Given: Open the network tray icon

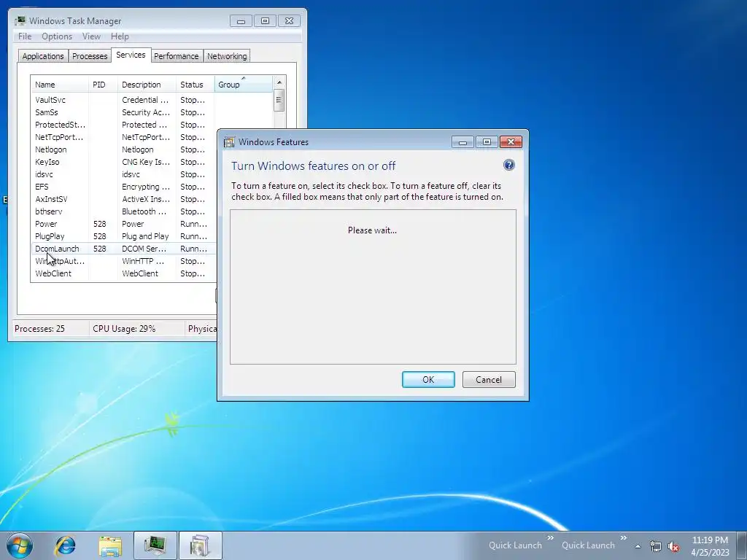Looking at the screenshot, I should (656, 547).
